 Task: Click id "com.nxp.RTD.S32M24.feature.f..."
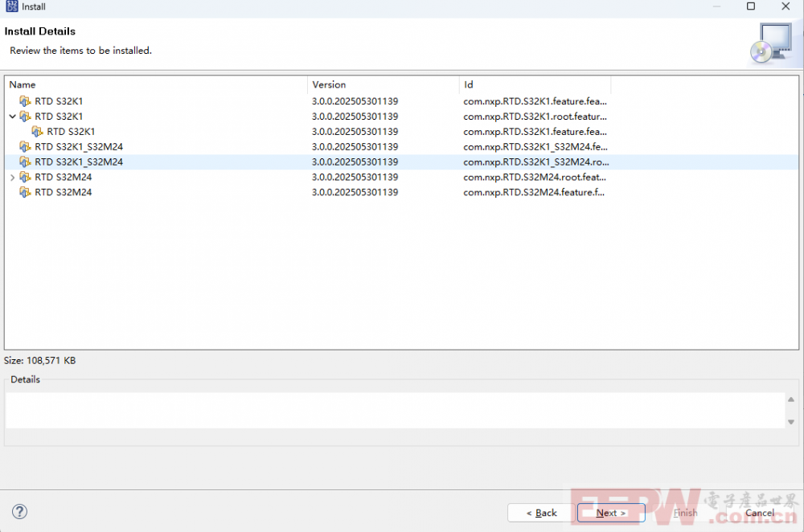pyautogui.click(x=534, y=192)
